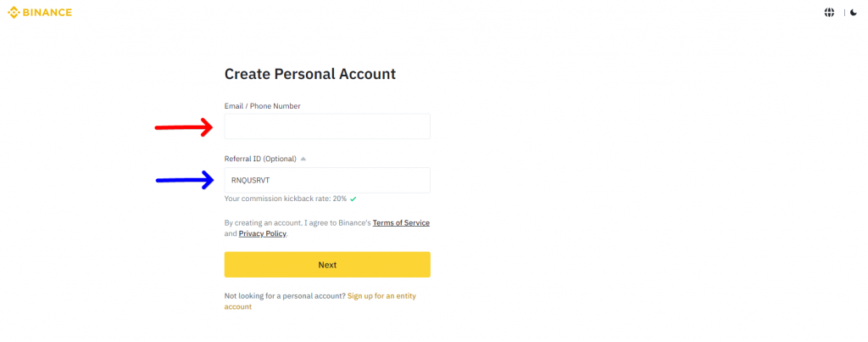Click the Binance diamond logo icon
This screenshot has height=342, width=868.
coord(14,13)
